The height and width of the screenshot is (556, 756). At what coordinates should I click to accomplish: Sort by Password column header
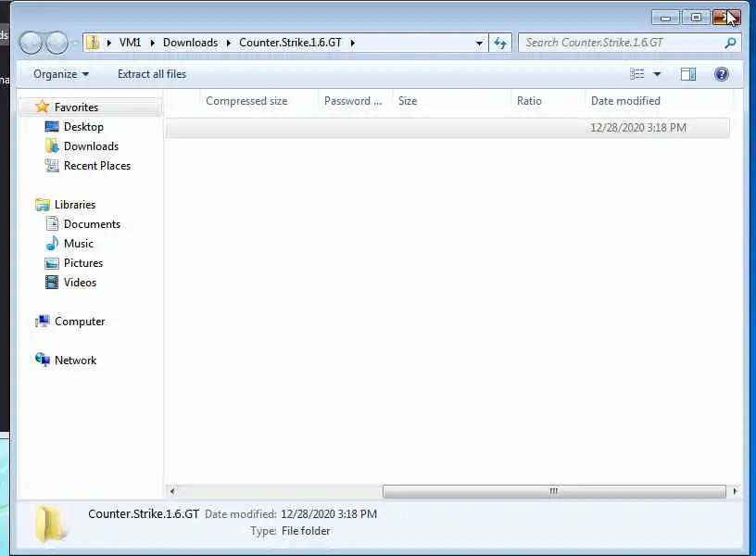pyautogui.click(x=353, y=101)
